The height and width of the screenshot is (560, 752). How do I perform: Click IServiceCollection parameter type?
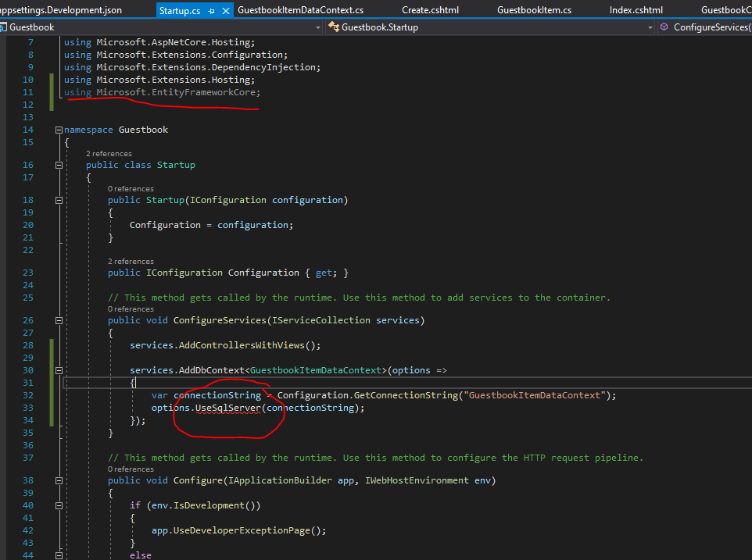[320, 320]
